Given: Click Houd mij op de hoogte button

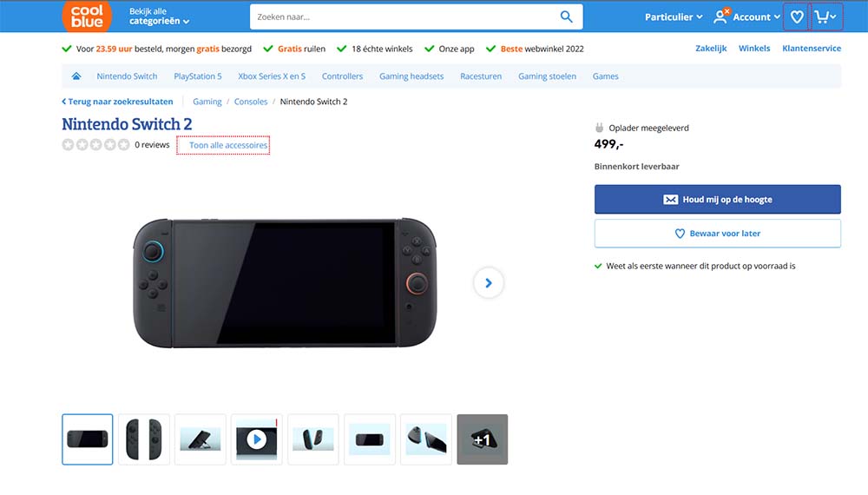Looking at the screenshot, I should click(x=717, y=200).
